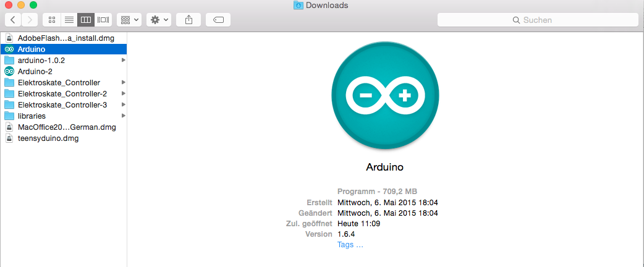Go back with the left chevron button
Image resolution: width=644 pixels, height=267 pixels.
pyautogui.click(x=13, y=20)
